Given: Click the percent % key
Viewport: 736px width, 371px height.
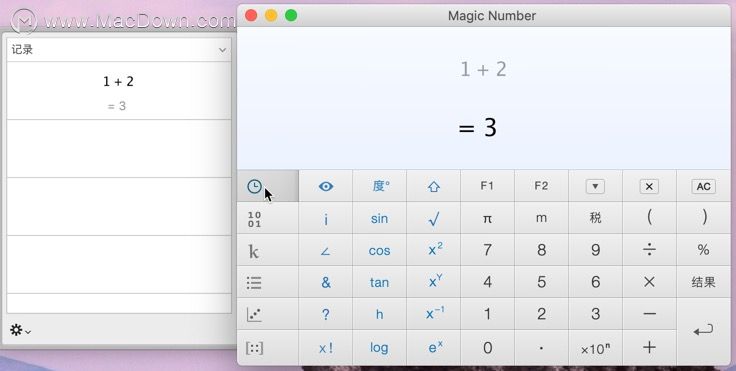Looking at the screenshot, I should 703,250.
